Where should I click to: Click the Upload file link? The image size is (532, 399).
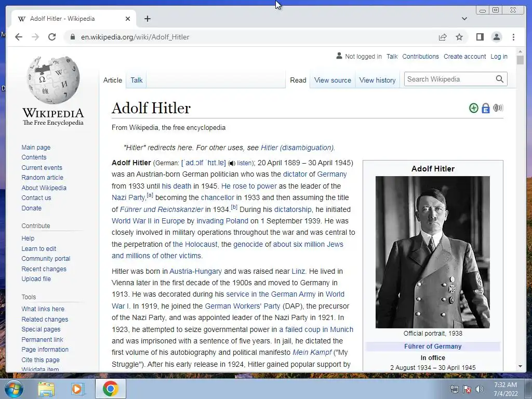tap(36, 278)
